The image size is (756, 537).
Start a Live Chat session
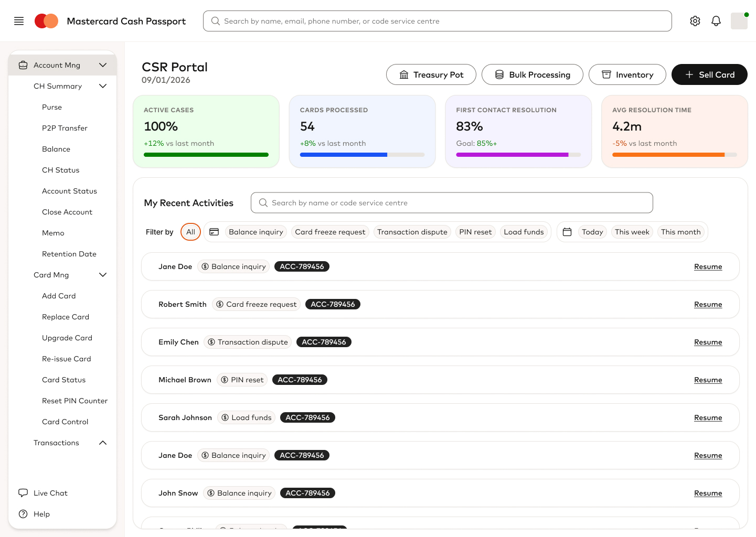click(x=50, y=493)
